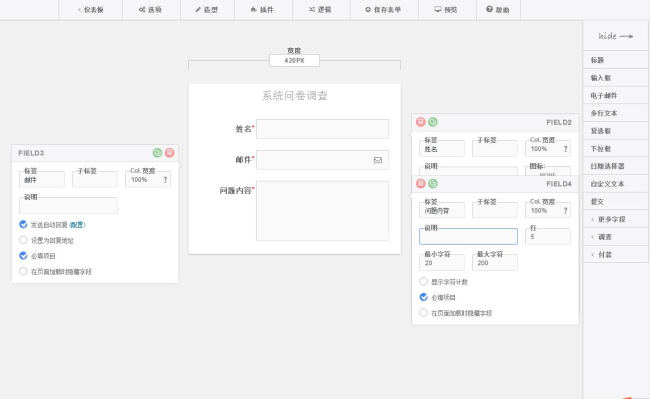Image resolution: width=650 pixels, height=399 pixels.
Task: Click the red delete icon on FIELD4
Action: [421, 183]
